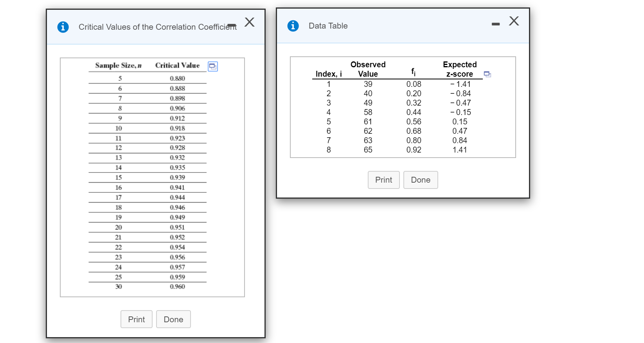This screenshot has height=343, width=644.
Task: Click Done in Data Table dialog
Action: [x=421, y=180]
